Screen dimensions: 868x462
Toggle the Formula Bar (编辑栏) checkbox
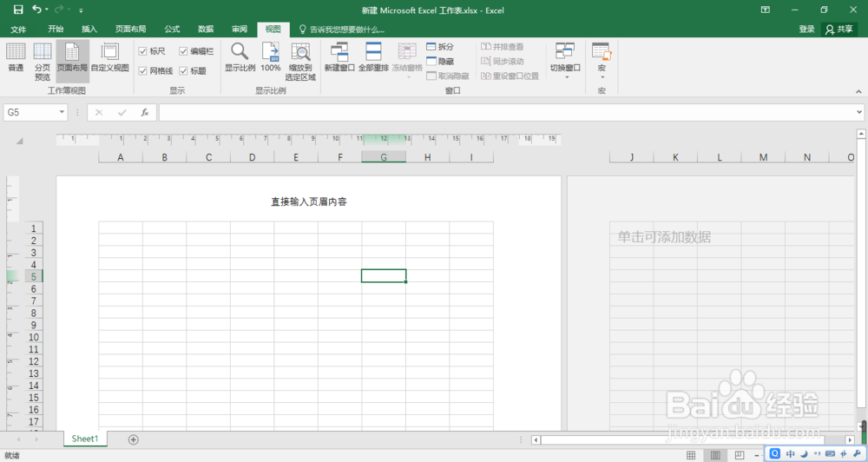(x=183, y=51)
